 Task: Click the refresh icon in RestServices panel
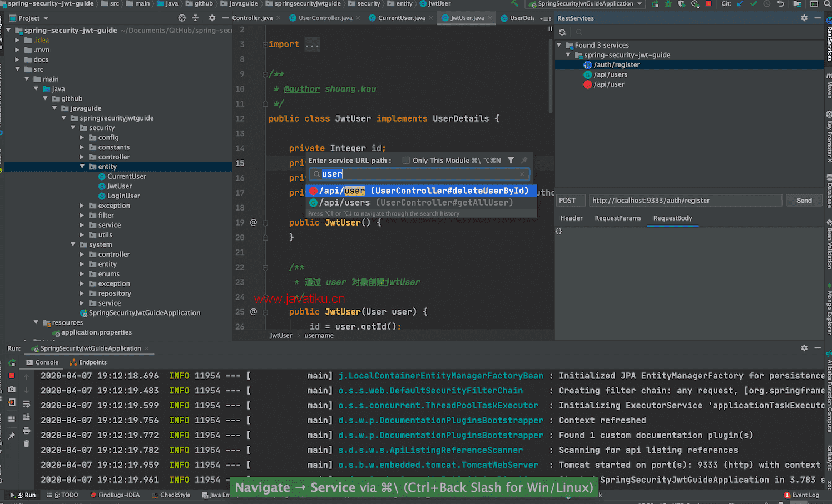[x=562, y=32]
